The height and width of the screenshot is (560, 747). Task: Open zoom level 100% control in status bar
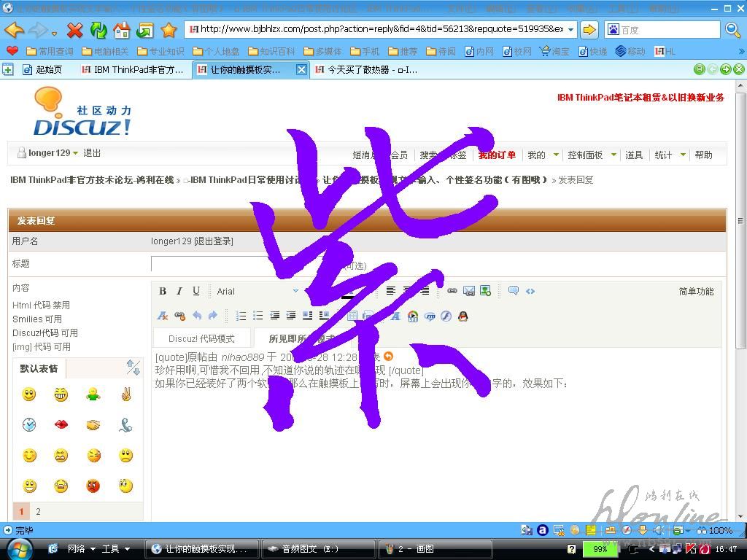click(715, 531)
